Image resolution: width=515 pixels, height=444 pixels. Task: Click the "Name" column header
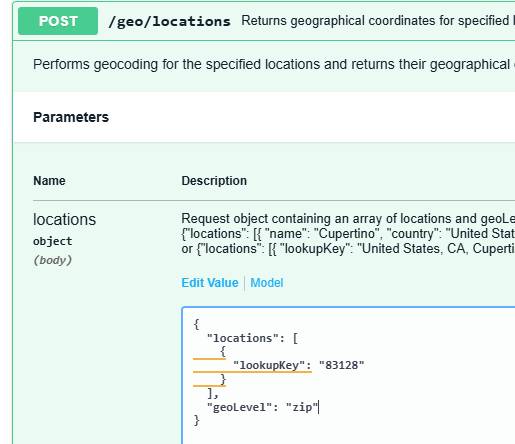coord(49,181)
